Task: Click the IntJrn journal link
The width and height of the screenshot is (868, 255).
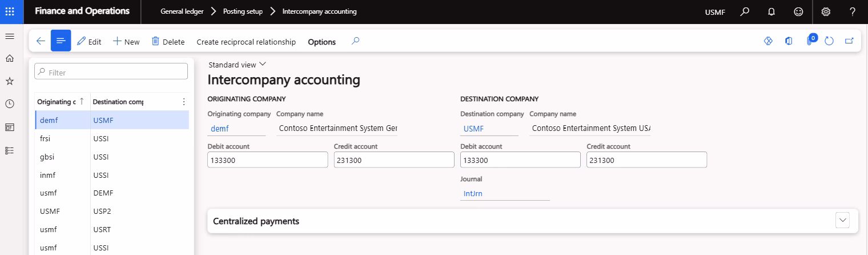Action: click(473, 193)
